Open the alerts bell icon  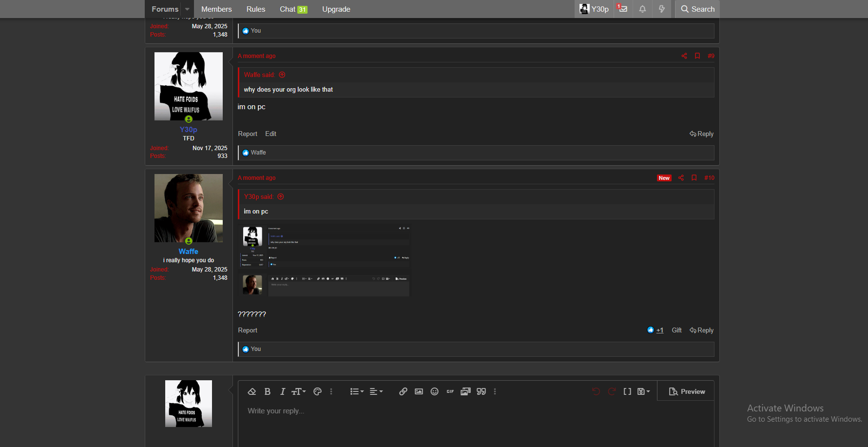tap(642, 9)
